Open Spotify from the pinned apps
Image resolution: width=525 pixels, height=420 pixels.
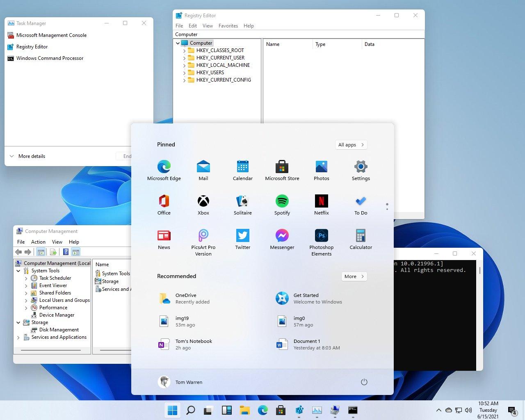(282, 205)
